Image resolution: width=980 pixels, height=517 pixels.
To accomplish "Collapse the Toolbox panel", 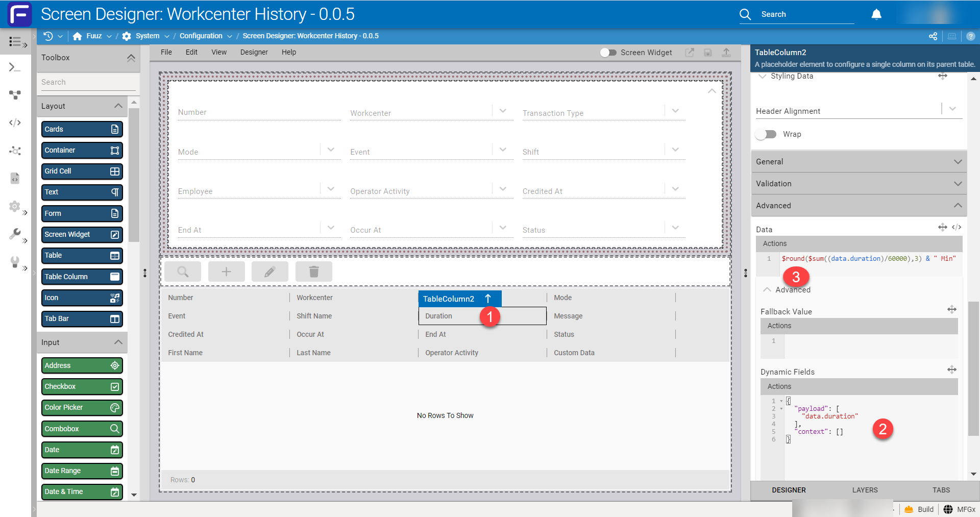I will (x=131, y=58).
